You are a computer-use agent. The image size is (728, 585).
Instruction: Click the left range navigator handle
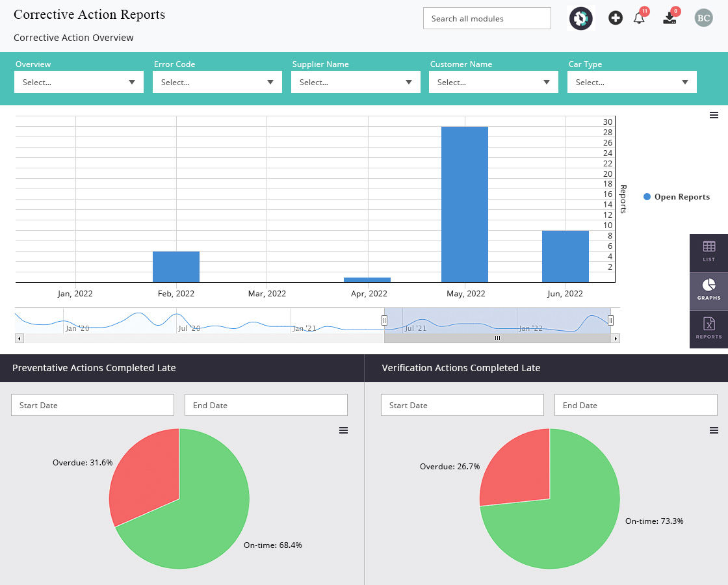click(x=384, y=320)
